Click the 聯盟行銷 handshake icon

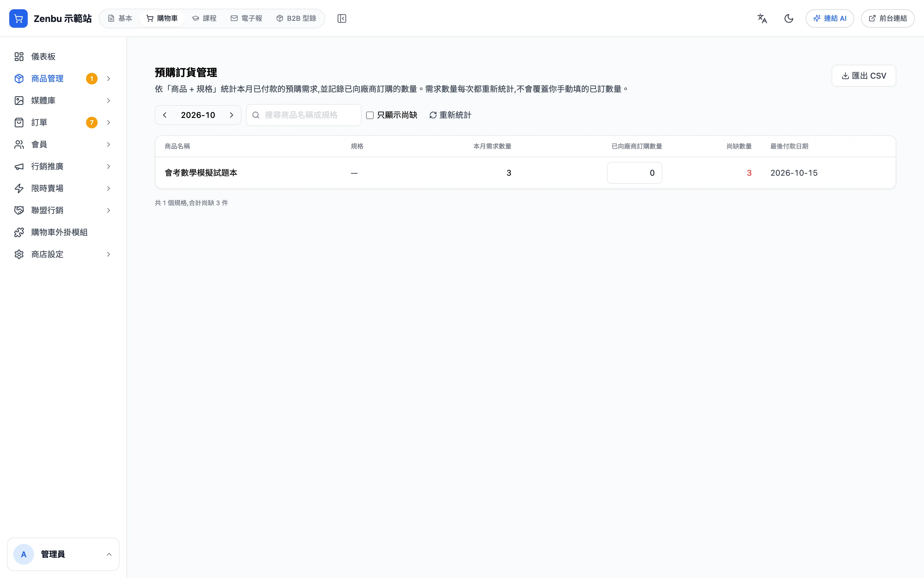[19, 210]
